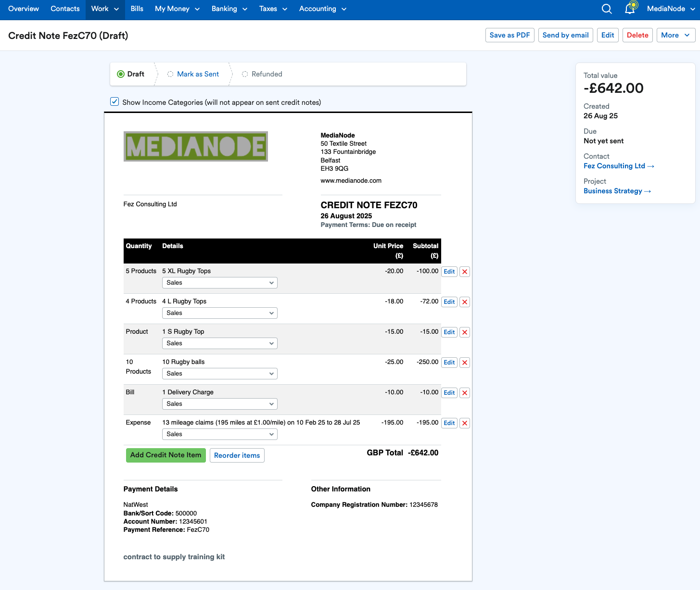Click Add Credit Note Item button

point(165,455)
